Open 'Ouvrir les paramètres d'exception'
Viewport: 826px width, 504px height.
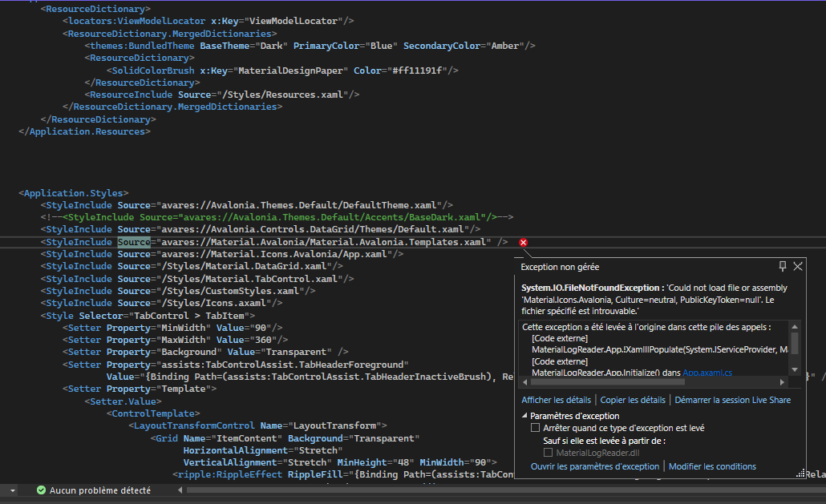(x=595, y=466)
